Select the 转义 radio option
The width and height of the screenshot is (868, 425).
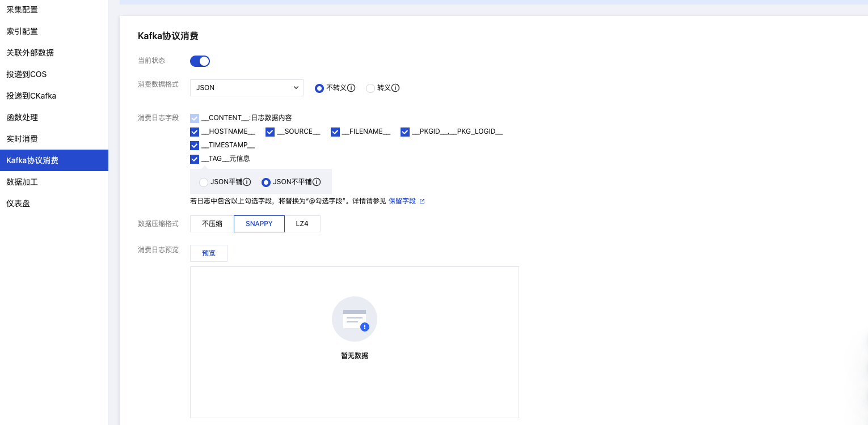point(370,88)
